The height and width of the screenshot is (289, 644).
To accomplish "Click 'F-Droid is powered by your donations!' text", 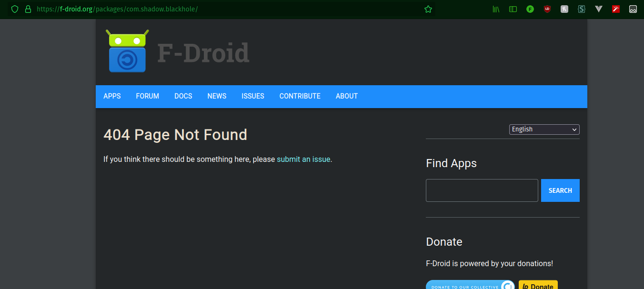I will 489,263.
